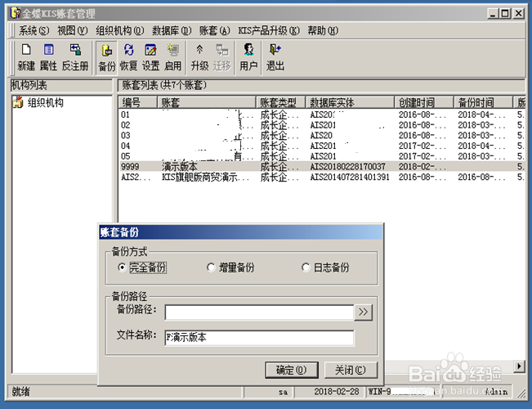This screenshot has height=409, width=532.
Task: Open KIS产品升级(K) menu
Action: [x=269, y=30]
